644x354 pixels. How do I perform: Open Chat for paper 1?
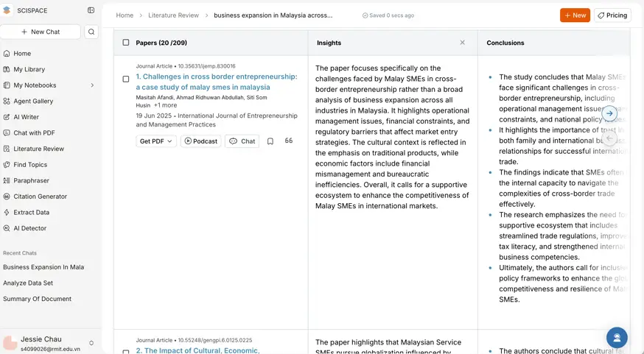click(x=242, y=141)
